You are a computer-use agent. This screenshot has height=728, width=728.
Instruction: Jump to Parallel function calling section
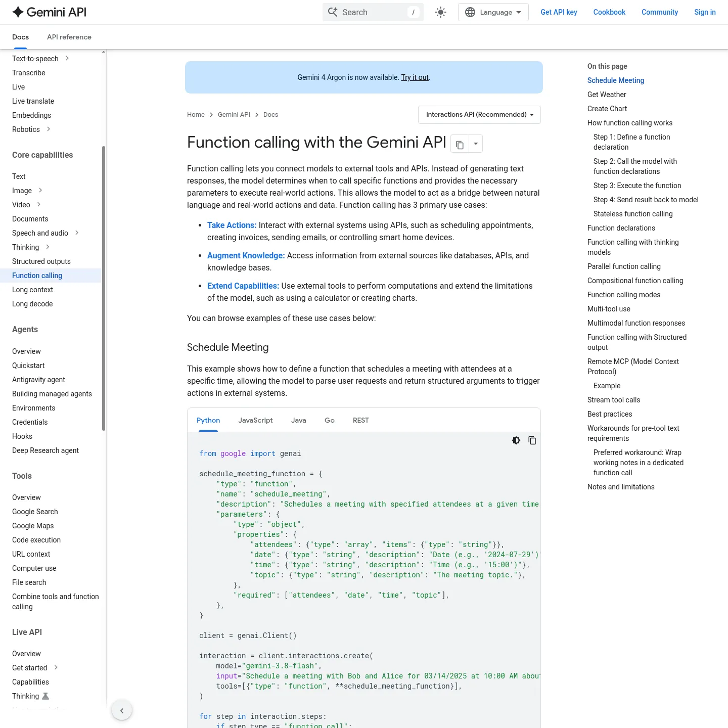pyautogui.click(x=624, y=266)
